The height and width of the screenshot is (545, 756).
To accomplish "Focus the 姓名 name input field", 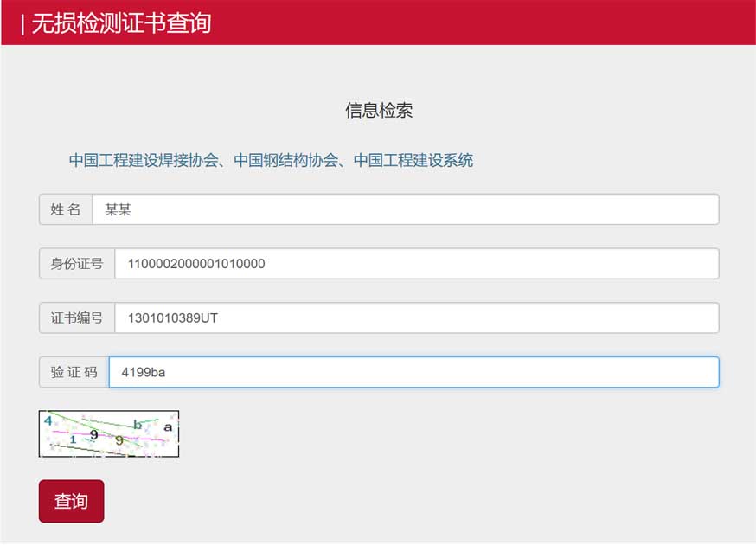I will 405,209.
